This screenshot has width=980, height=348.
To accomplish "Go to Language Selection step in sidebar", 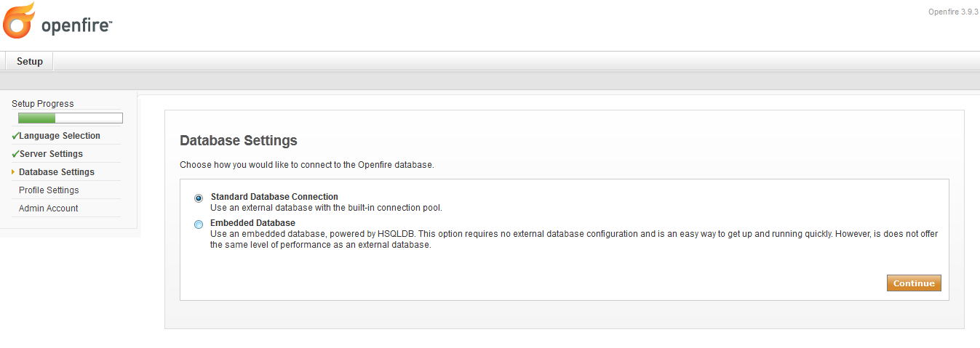I will (60, 136).
